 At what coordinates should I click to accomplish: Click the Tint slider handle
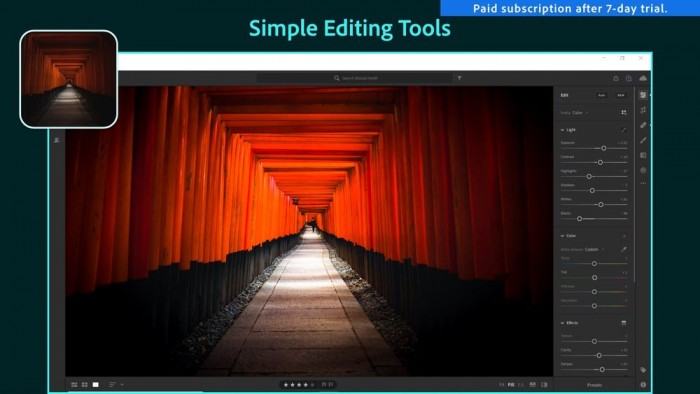tap(595, 278)
